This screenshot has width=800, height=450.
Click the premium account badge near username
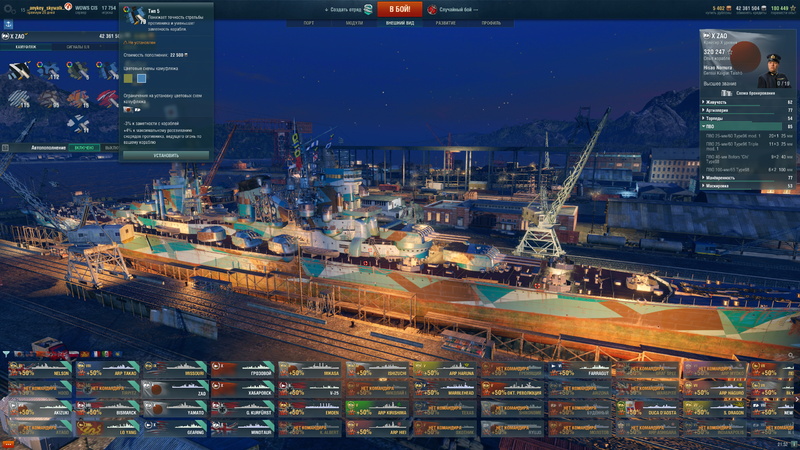pos(68,7)
